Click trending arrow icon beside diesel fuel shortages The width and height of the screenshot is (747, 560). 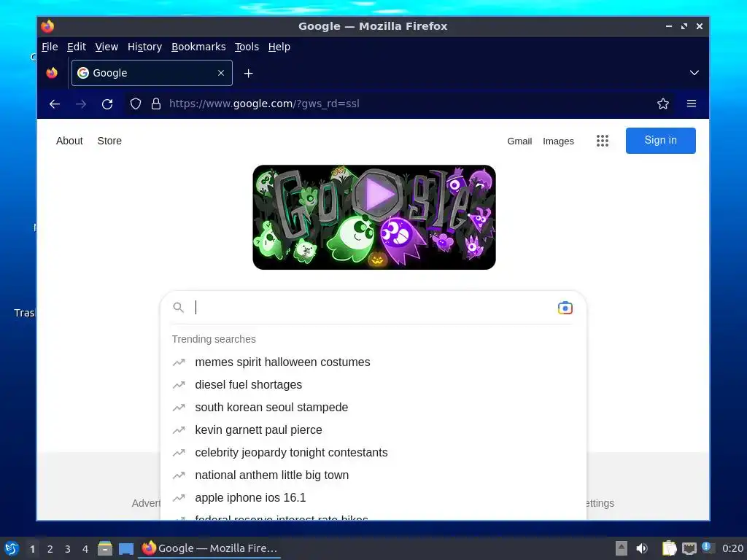tap(179, 385)
